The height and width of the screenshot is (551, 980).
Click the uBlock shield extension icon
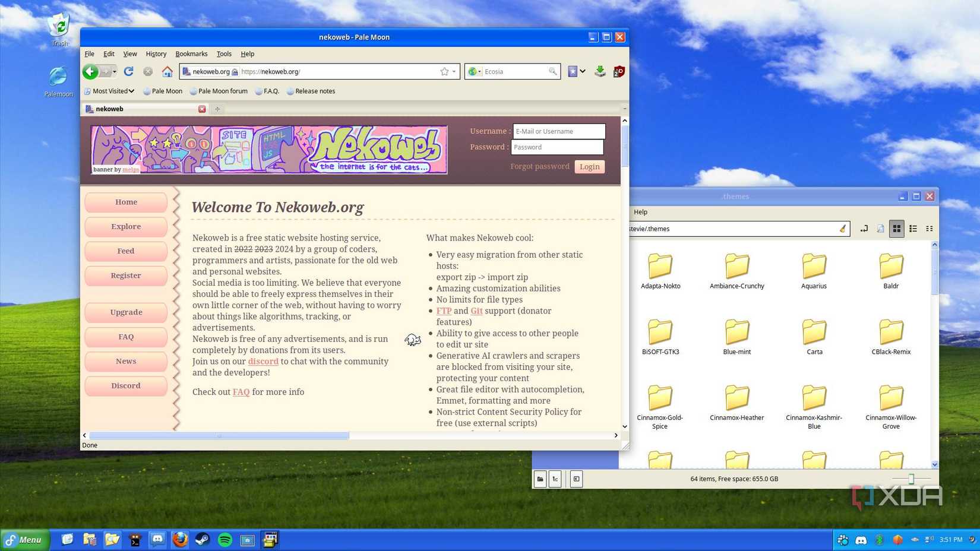pos(619,71)
